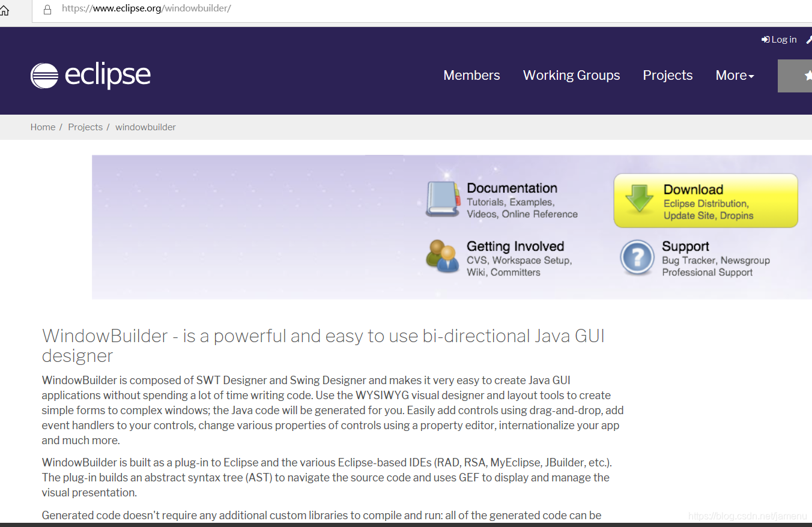Click the wrench icon beside Log in
Viewport: 812px width, 527px height.
pos(809,40)
